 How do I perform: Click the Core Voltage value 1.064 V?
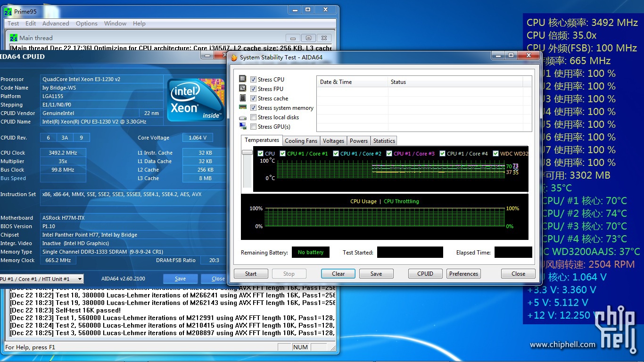198,138
